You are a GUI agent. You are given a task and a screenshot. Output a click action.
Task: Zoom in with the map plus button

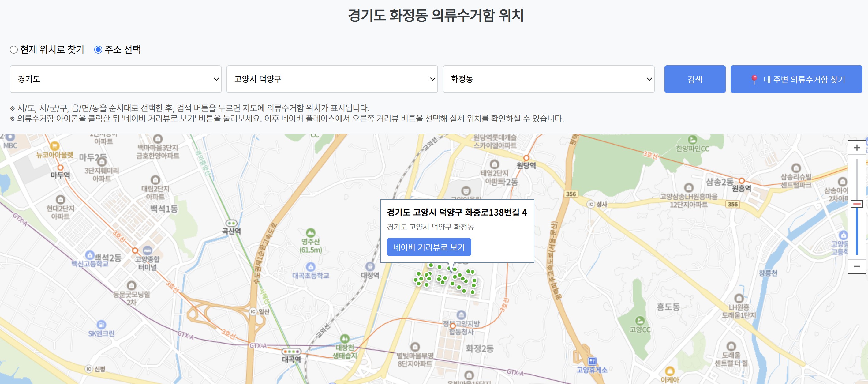[857, 148]
